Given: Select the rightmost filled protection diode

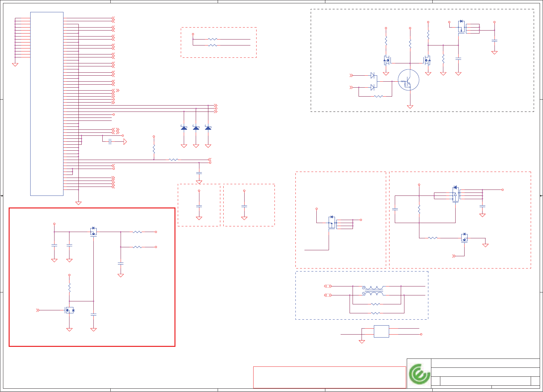Looking at the screenshot, I should click(208, 128).
